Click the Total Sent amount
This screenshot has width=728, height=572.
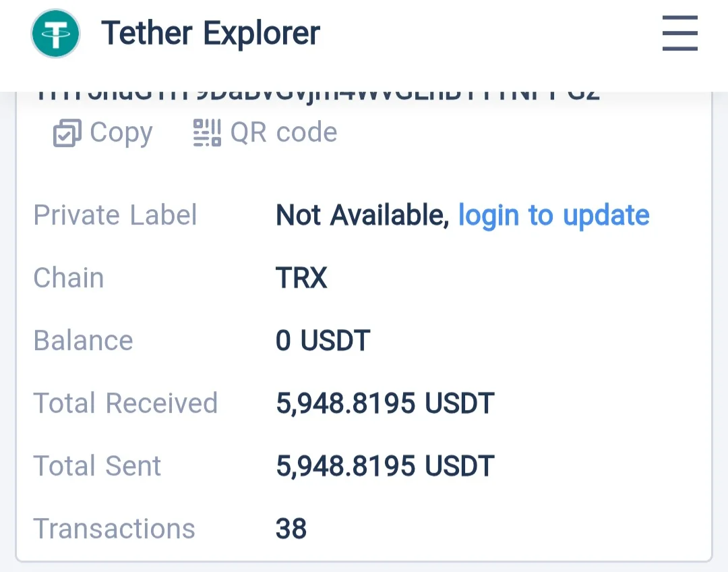[x=385, y=466]
